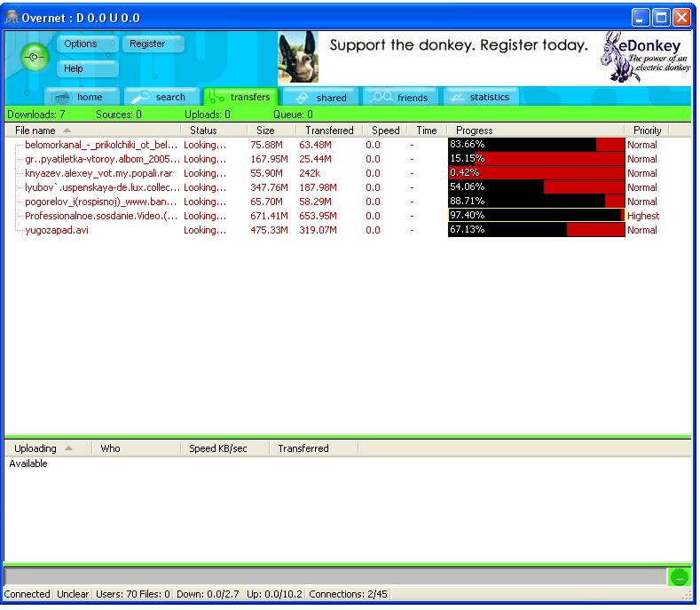Minimize the Overnet window

coord(641,18)
